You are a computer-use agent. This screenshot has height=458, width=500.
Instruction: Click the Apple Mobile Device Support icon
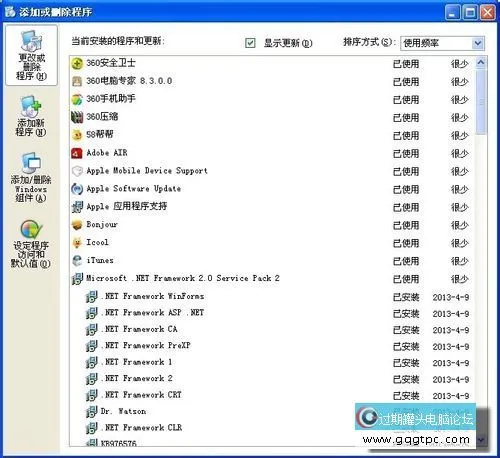77,171
